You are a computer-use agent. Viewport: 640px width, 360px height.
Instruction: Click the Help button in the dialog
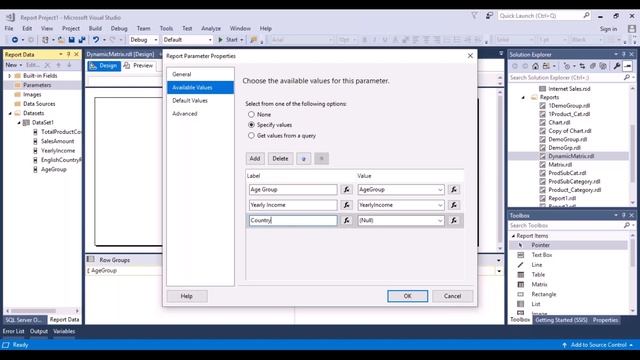pyautogui.click(x=187, y=296)
